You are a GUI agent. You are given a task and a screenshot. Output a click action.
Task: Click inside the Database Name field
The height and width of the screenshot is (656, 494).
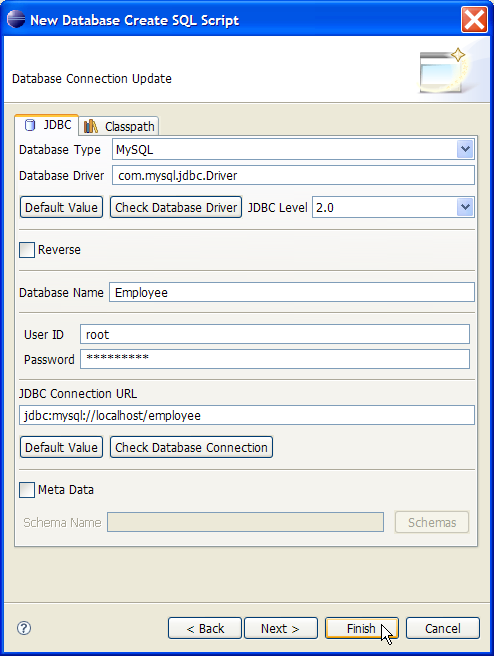click(292, 292)
